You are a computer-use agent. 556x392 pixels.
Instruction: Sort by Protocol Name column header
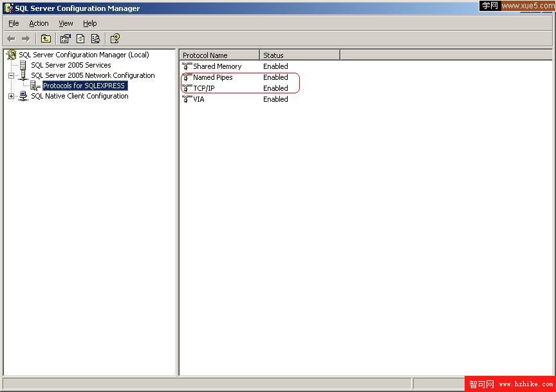pos(219,55)
